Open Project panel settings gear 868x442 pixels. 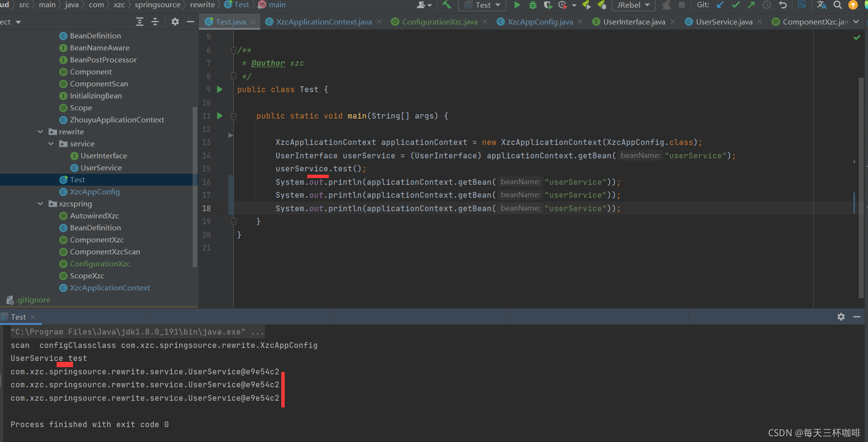tap(175, 22)
